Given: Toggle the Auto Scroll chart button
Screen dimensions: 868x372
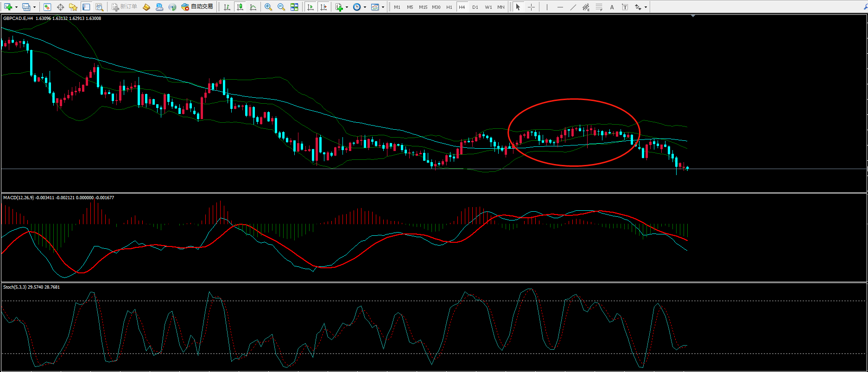Looking at the screenshot, I should (x=310, y=7).
